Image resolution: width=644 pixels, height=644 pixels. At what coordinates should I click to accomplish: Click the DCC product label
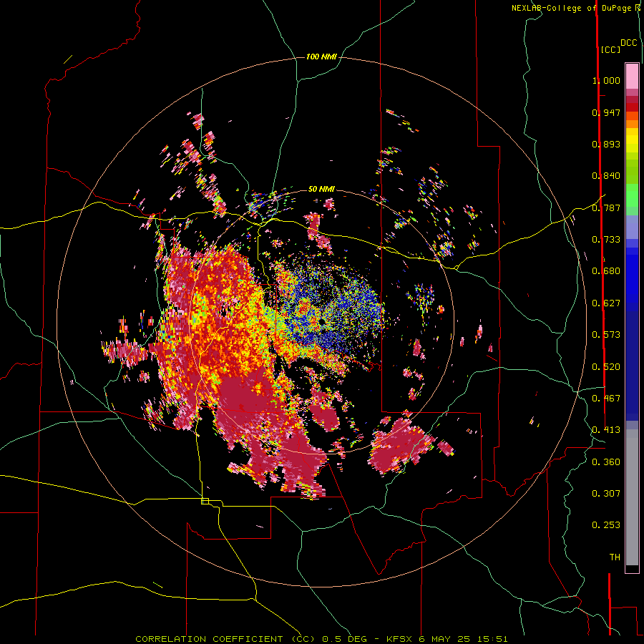[x=629, y=43]
